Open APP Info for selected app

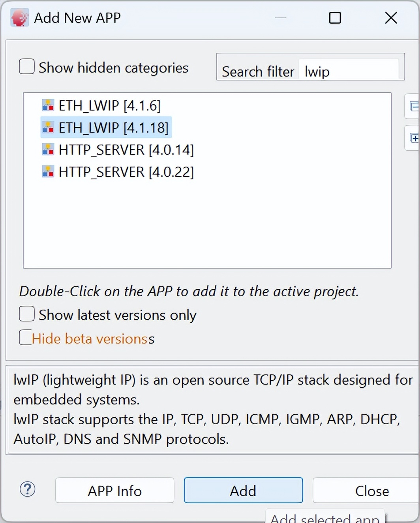point(115,491)
